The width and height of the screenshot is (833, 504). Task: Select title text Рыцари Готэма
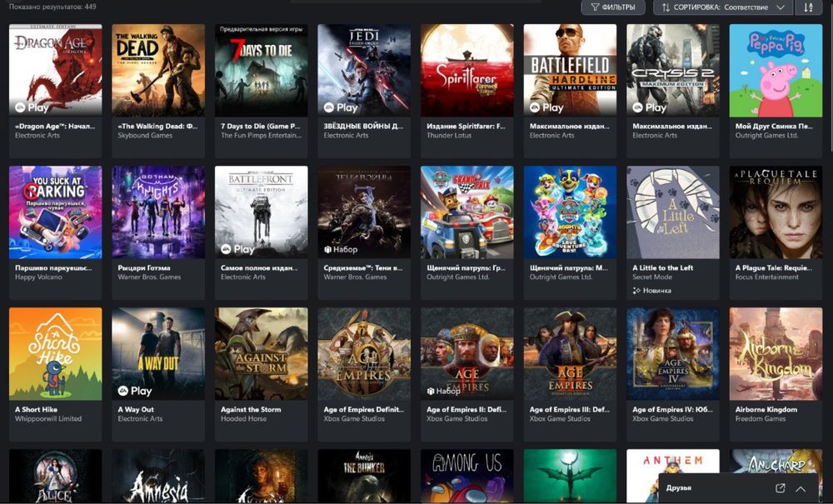point(144,268)
